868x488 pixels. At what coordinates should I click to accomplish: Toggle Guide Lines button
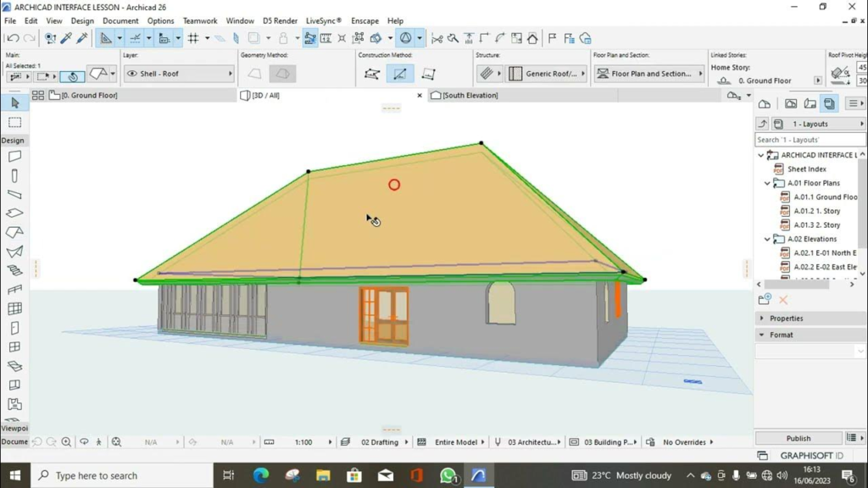[106, 38]
